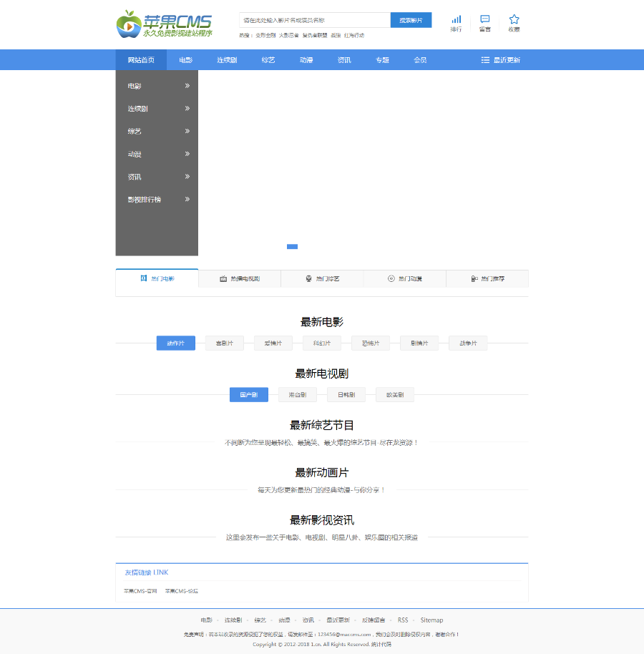Click the crown icon on 热门综艺 tab

point(307,278)
